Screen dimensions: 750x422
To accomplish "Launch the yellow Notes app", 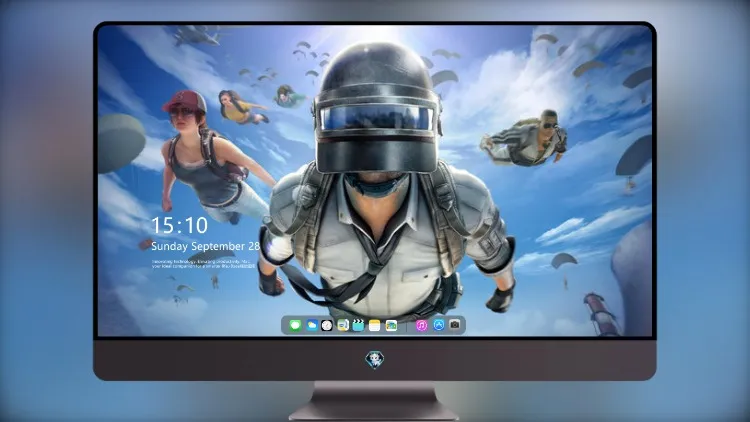I will (x=375, y=325).
